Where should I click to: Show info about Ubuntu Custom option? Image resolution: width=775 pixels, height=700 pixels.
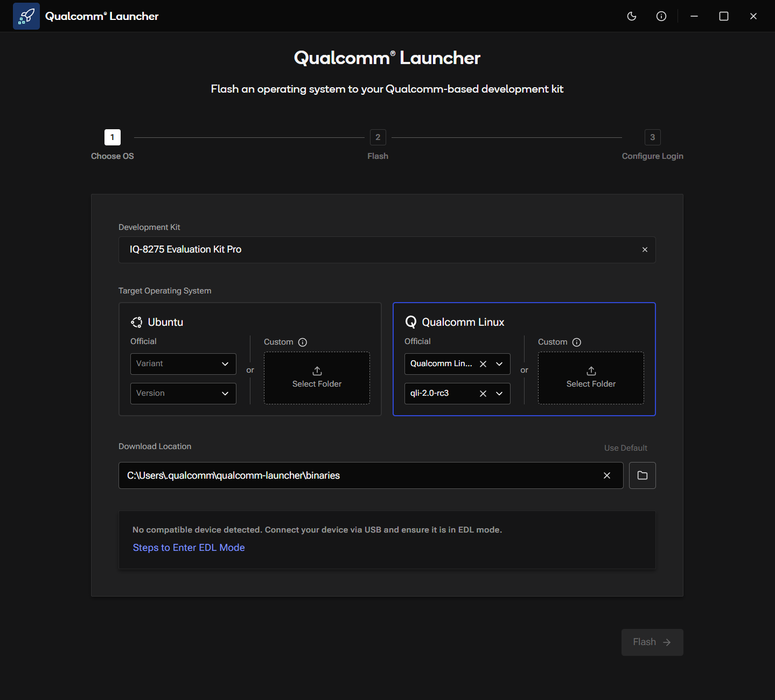click(x=303, y=342)
